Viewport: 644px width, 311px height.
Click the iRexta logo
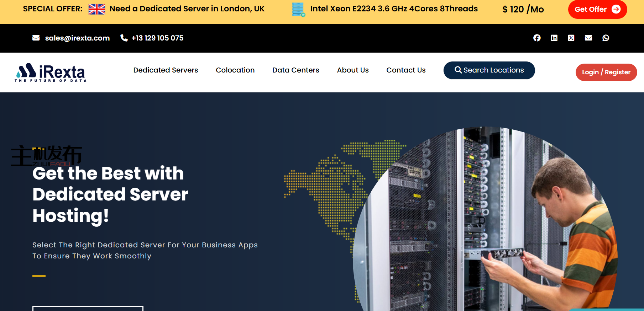[x=50, y=73]
